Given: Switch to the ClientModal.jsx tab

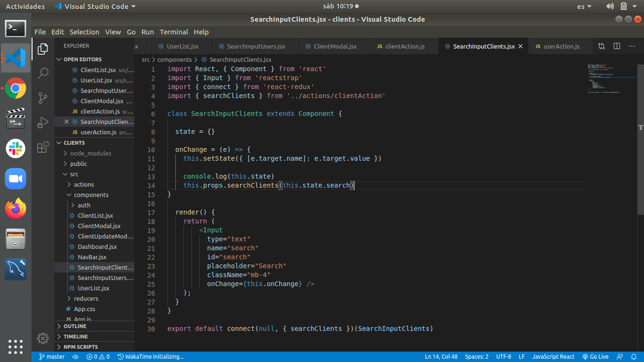Looking at the screenshot, I should [x=335, y=47].
